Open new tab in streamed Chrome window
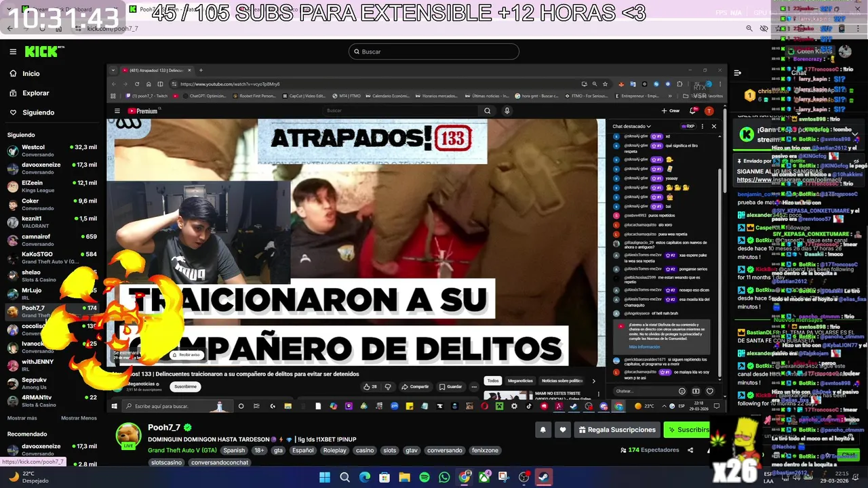 201,70
